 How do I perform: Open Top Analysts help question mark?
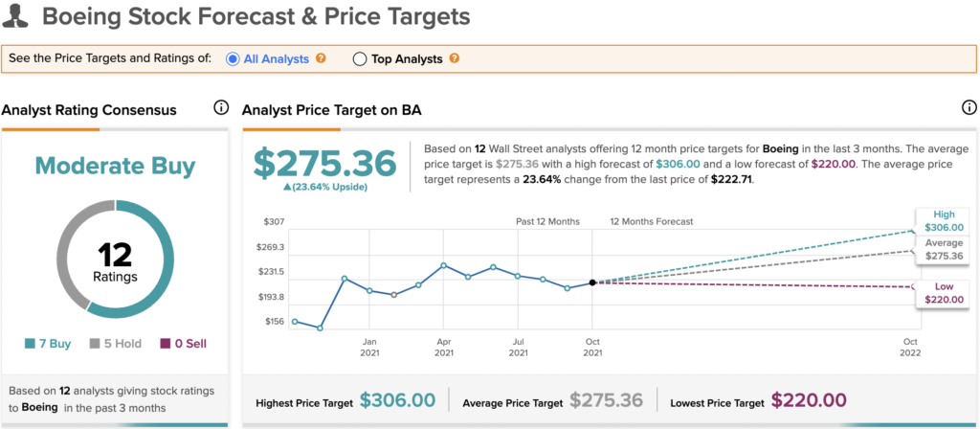455,58
